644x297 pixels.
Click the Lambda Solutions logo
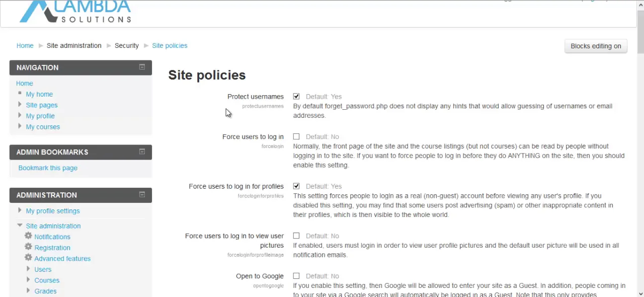75,11
